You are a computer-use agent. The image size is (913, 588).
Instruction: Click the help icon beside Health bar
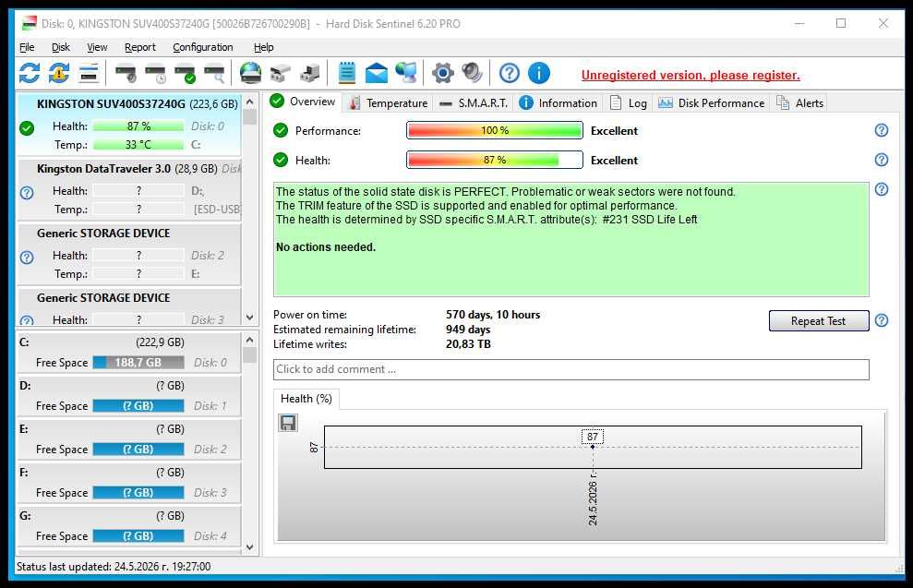click(882, 160)
